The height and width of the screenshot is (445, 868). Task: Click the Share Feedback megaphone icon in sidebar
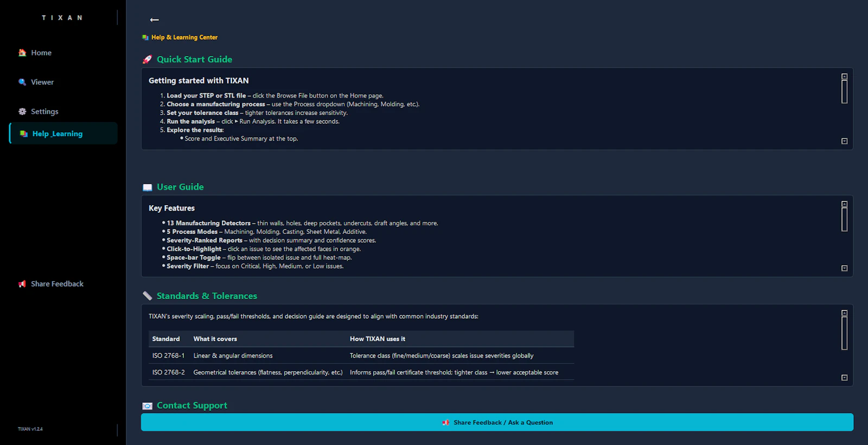(22, 284)
